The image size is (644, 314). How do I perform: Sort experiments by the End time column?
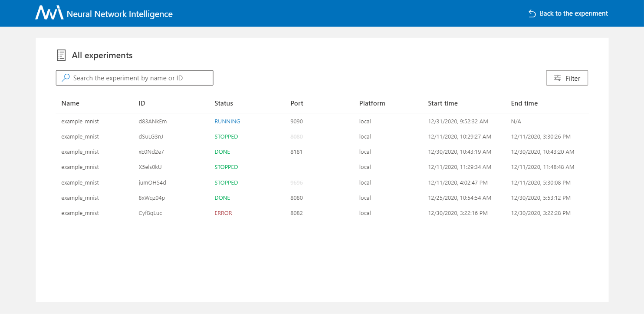[x=524, y=103]
